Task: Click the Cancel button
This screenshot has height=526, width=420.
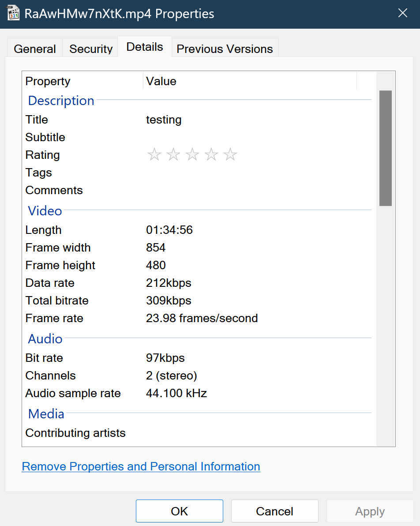Action: 274,511
